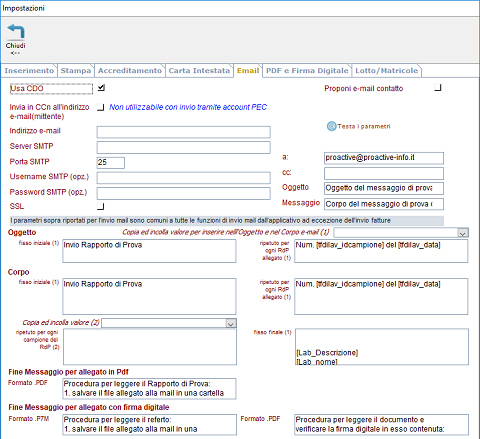Select the Email tab
The height and width of the screenshot is (439, 480).
click(x=248, y=71)
